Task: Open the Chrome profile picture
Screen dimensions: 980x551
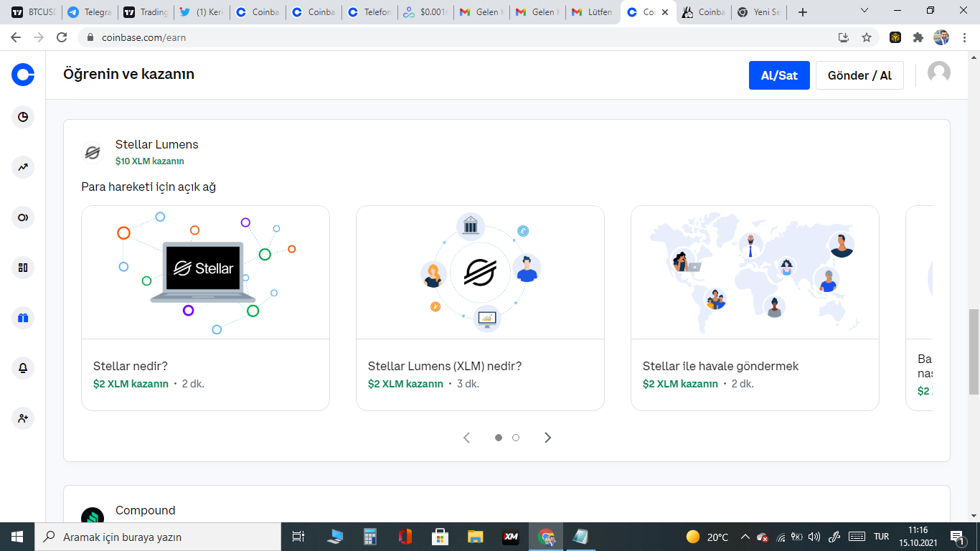Action: pyautogui.click(x=941, y=37)
